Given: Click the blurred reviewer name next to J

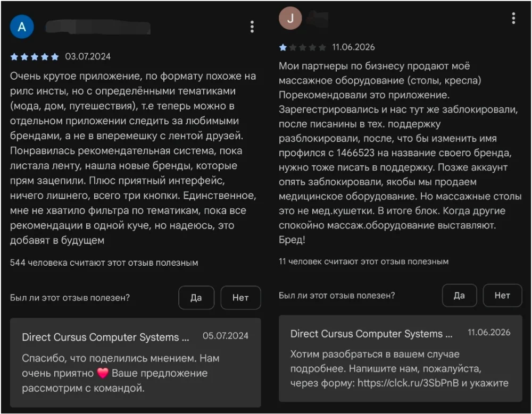Looking at the screenshot, I should (x=318, y=18).
